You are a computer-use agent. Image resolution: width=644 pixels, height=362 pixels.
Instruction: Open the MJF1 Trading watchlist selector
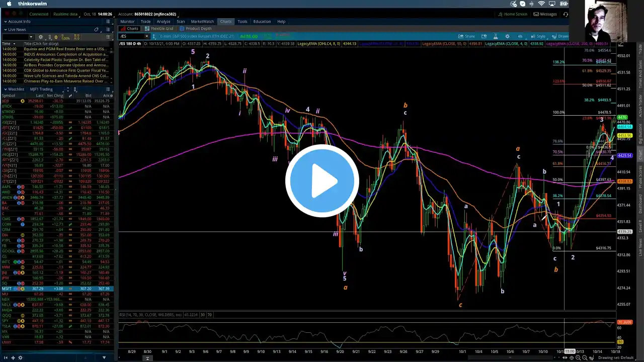(42, 89)
